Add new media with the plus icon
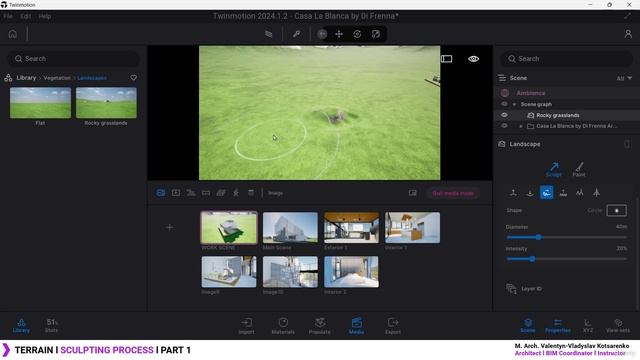 pos(170,227)
